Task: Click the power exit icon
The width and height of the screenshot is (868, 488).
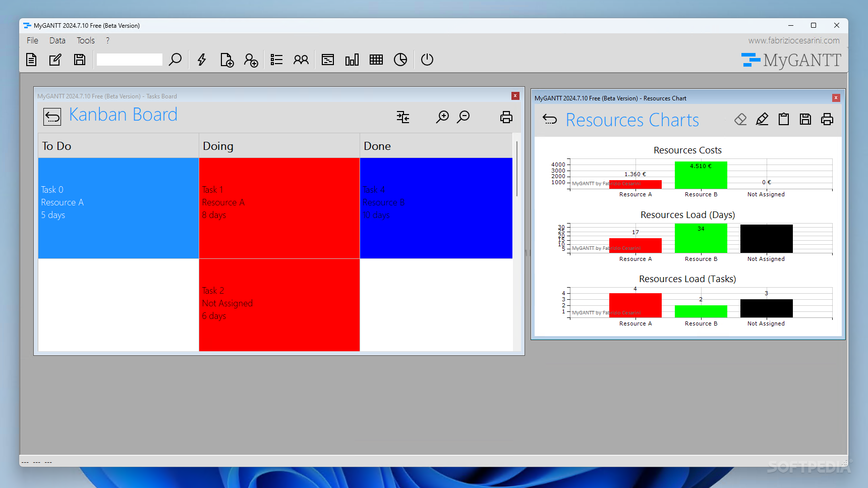Action: tap(427, 60)
